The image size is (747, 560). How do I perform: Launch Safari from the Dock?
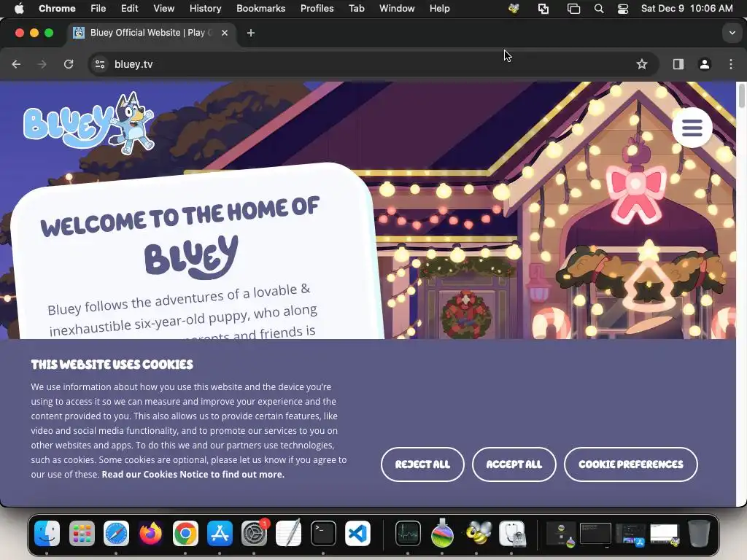tap(116, 533)
